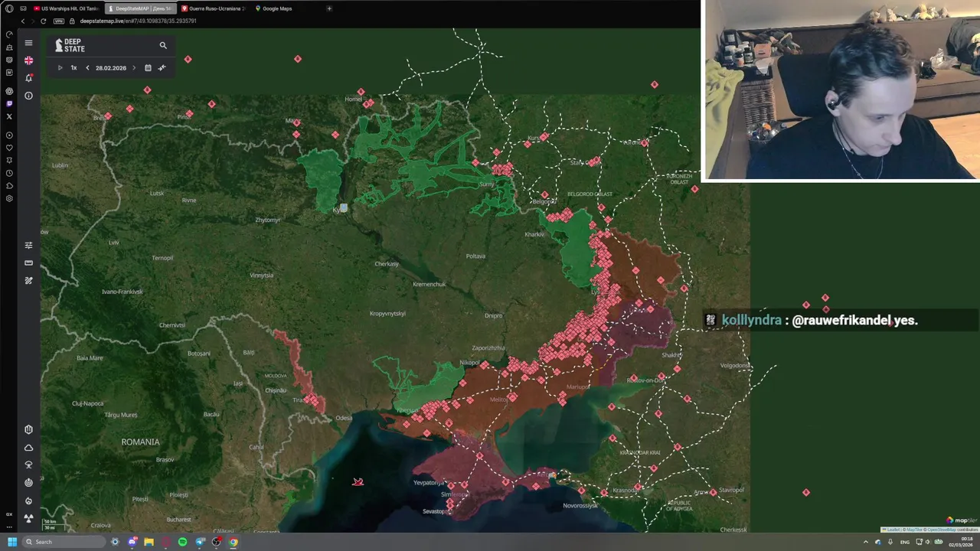Screen dimensions: 980x551
Task: Switch to the DeepStateMAP tab
Action: [x=141, y=8]
